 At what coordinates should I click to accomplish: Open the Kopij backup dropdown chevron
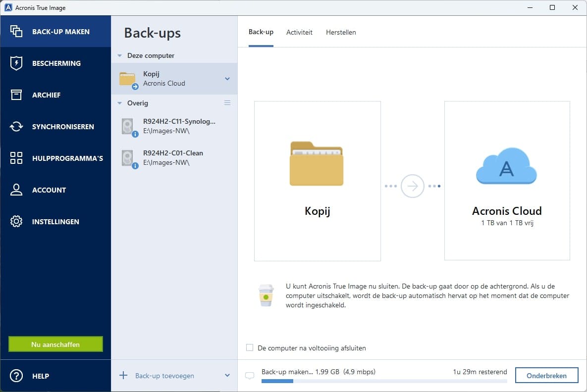point(227,79)
